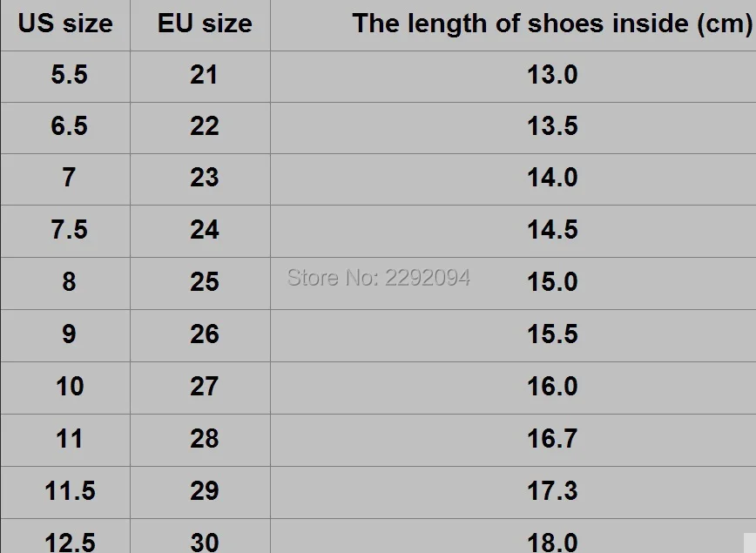Select the 15.5 length value

point(552,334)
